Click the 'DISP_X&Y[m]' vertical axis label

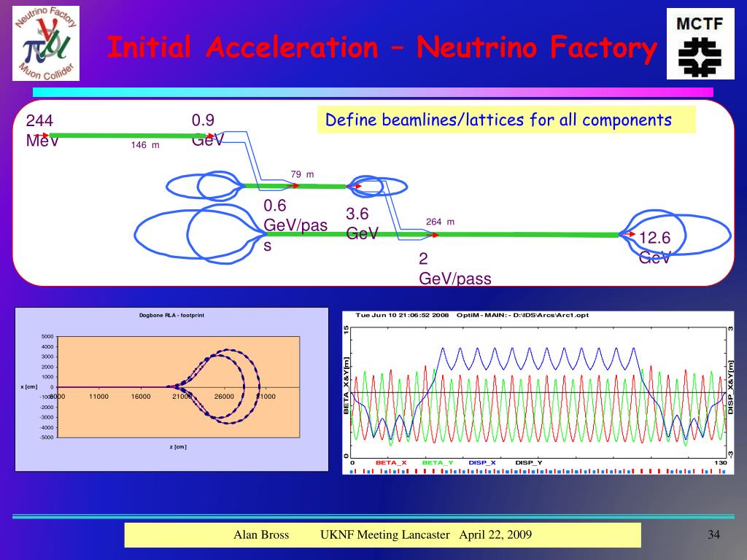(730, 386)
